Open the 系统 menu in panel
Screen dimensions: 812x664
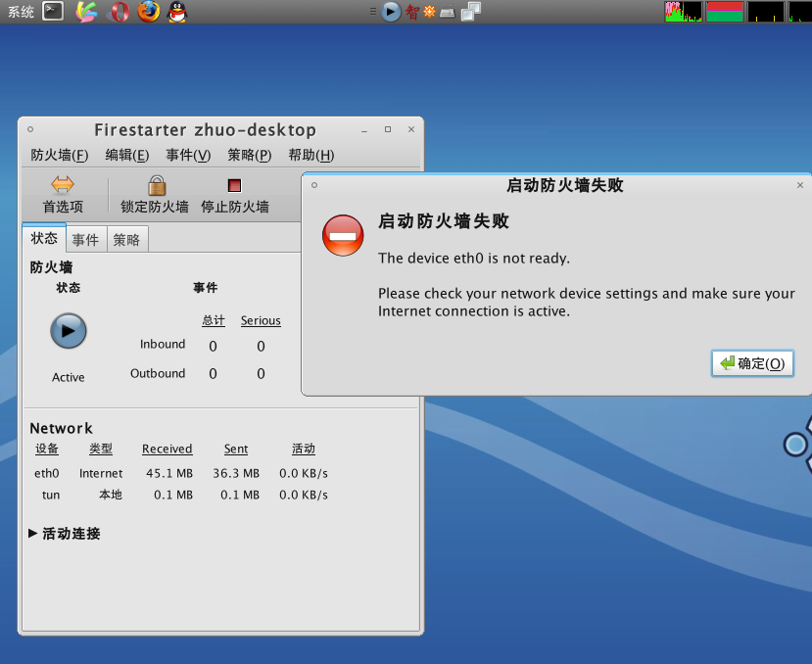click(x=21, y=12)
